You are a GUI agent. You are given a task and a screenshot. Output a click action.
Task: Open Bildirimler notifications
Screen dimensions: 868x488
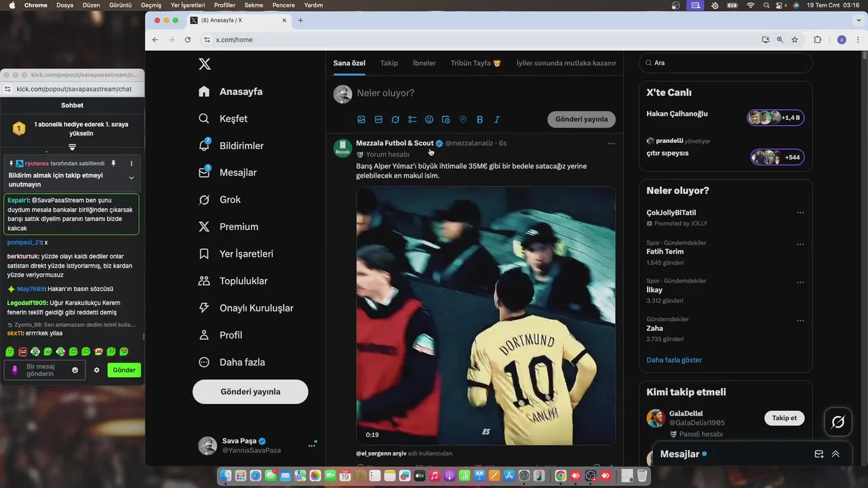231,146
